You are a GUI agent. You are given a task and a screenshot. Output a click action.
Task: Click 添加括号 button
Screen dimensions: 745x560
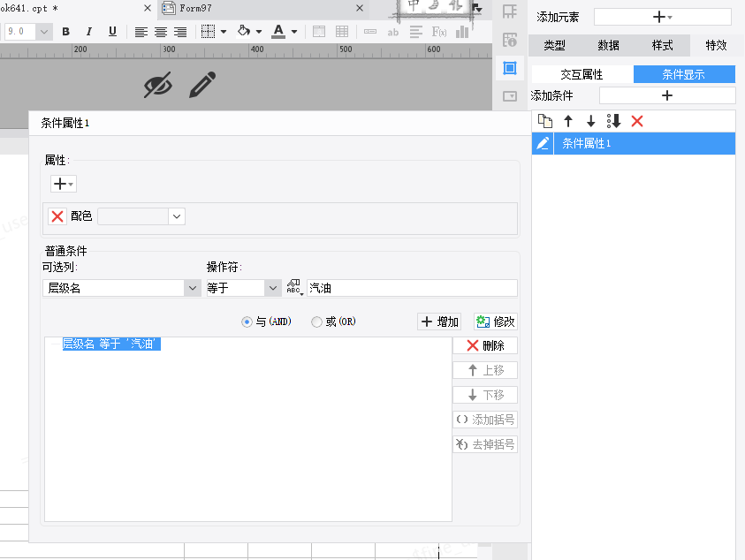(485, 420)
